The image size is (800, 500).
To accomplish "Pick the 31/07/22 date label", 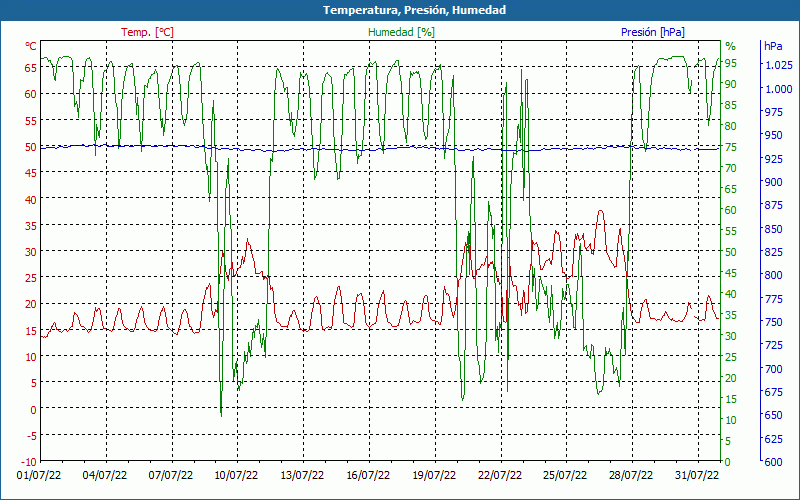I will pos(696,476).
